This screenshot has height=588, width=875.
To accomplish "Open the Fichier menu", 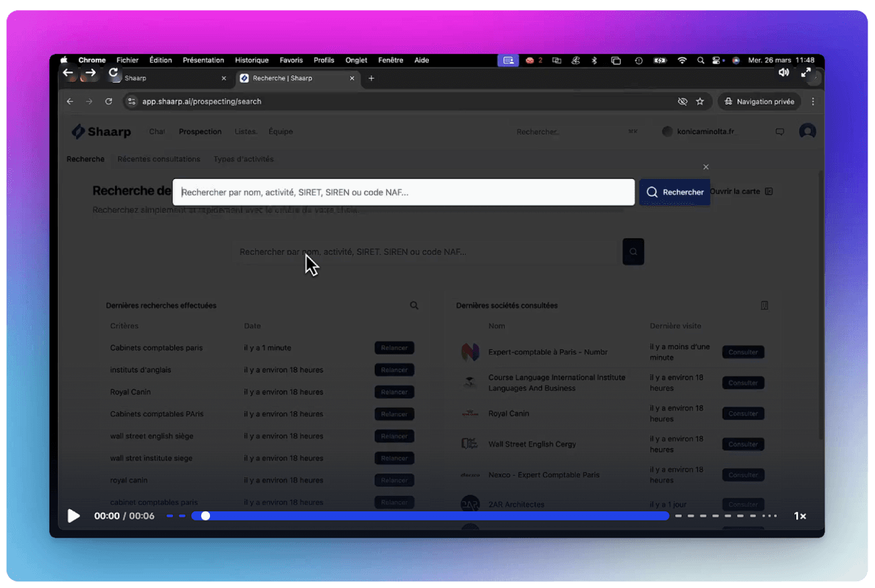I will coord(127,60).
